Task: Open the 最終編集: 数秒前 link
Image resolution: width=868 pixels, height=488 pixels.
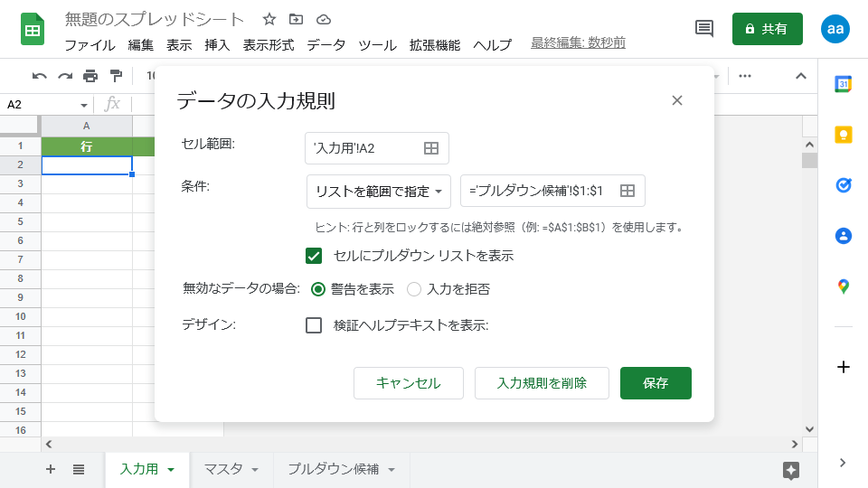Action: coord(578,42)
